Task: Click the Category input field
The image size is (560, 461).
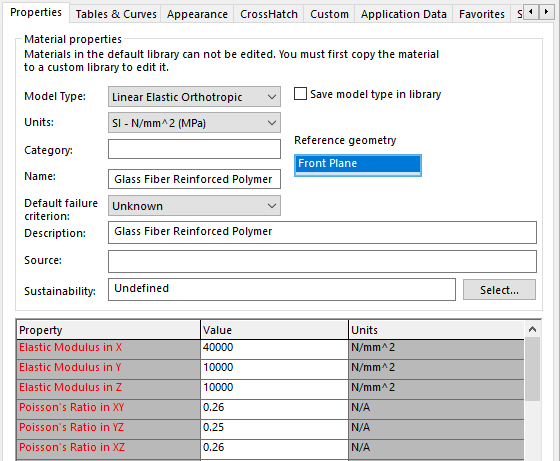Action: tap(194, 149)
